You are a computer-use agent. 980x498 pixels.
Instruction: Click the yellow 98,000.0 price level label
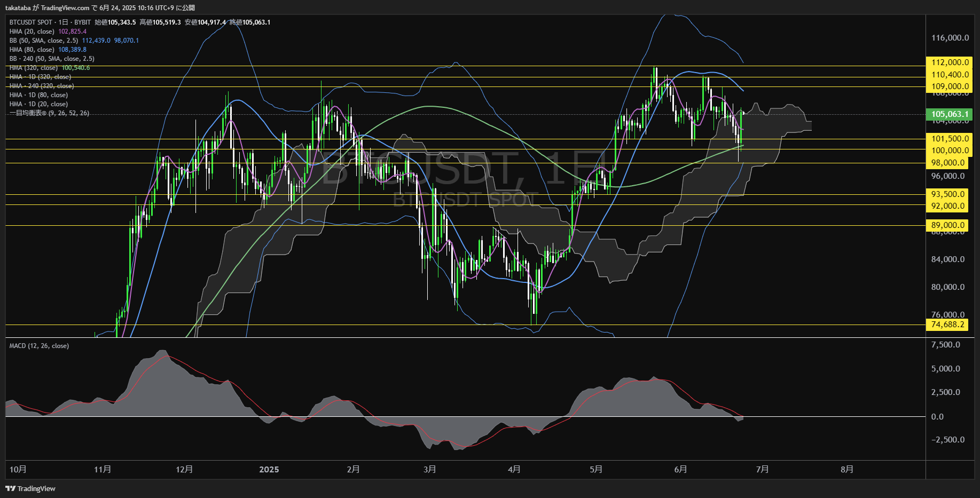[x=948, y=163]
